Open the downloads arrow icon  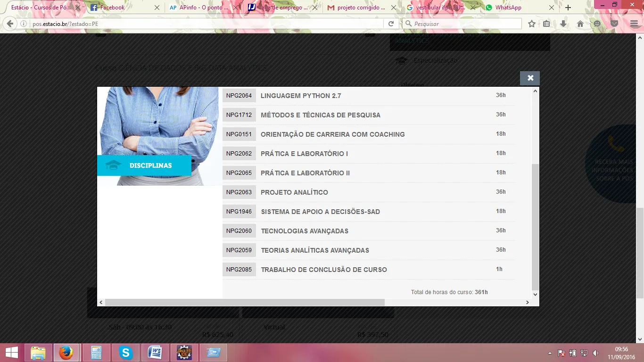click(x=563, y=24)
